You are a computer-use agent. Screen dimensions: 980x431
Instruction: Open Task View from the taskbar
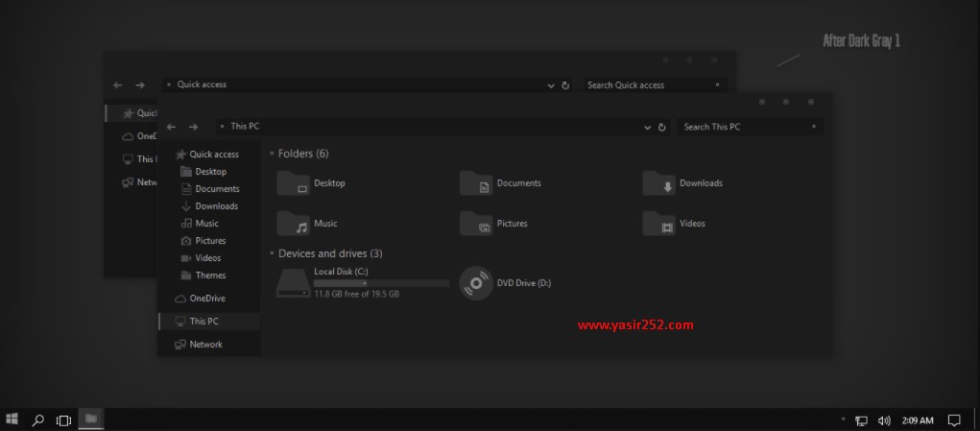click(63, 419)
